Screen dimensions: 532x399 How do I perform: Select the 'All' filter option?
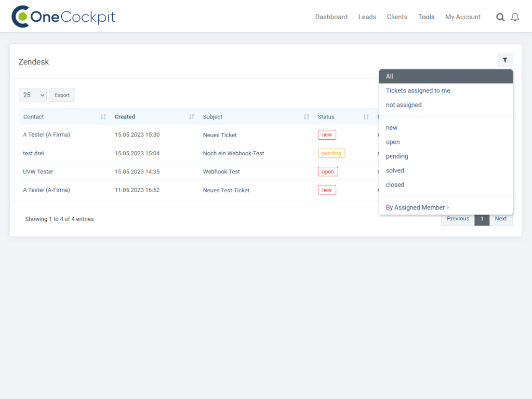[390, 76]
